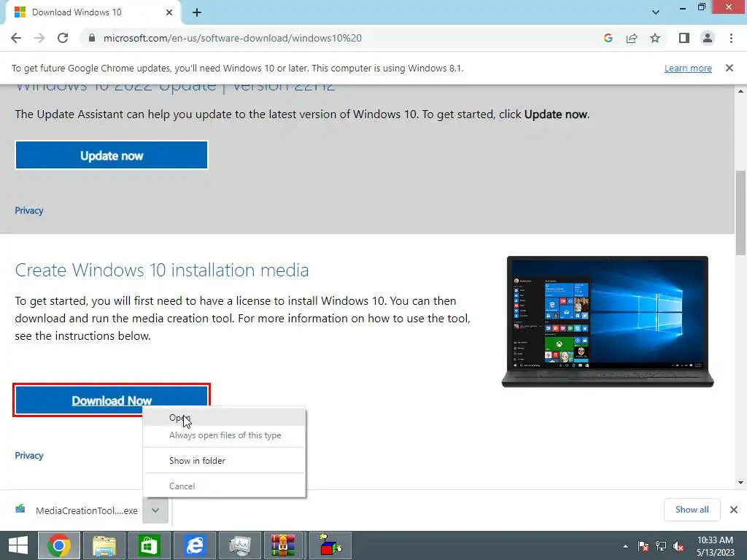The image size is (747, 560).
Task: Click the Download Now button
Action: pos(112,400)
